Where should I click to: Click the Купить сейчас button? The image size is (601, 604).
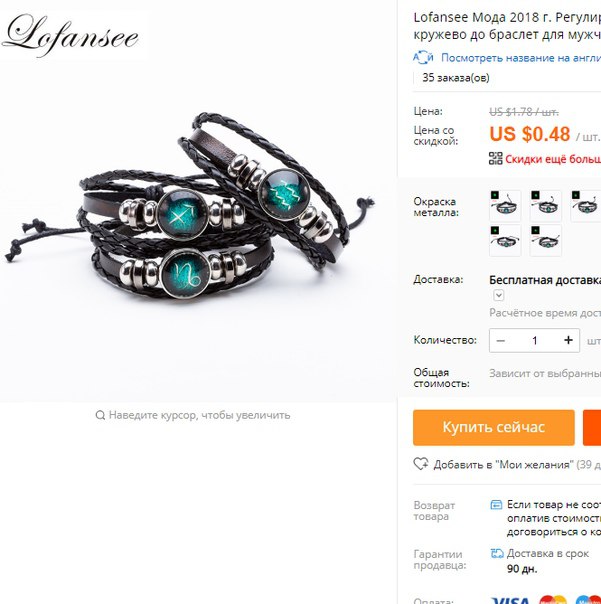[494, 427]
